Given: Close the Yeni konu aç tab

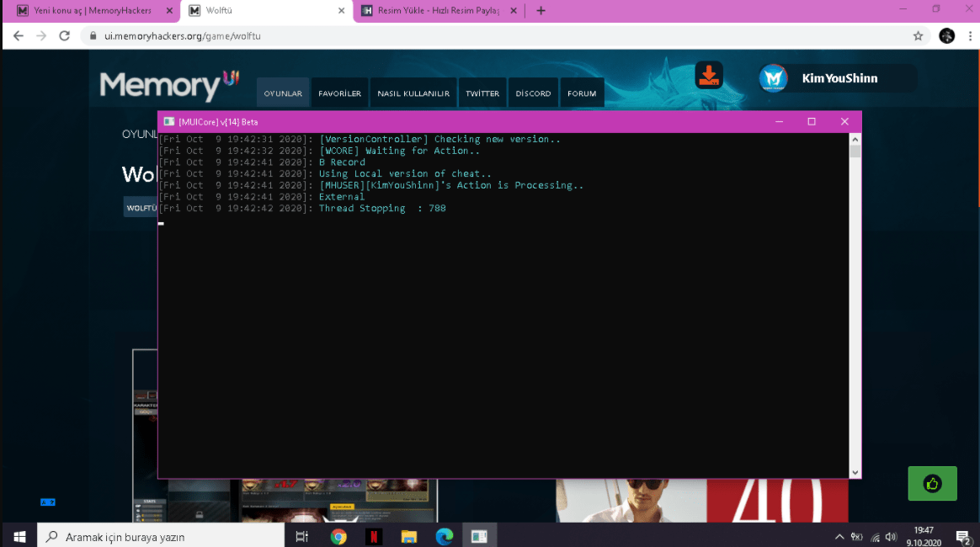Looking at the screenshot, I should pos(169,11).
